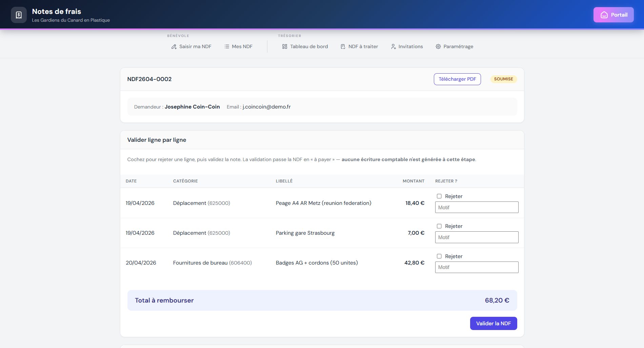The height and width of the screenshot is (348, 644).
Task: Download the PDF with Télécharger PDF
Action: (x=457, y=79)
